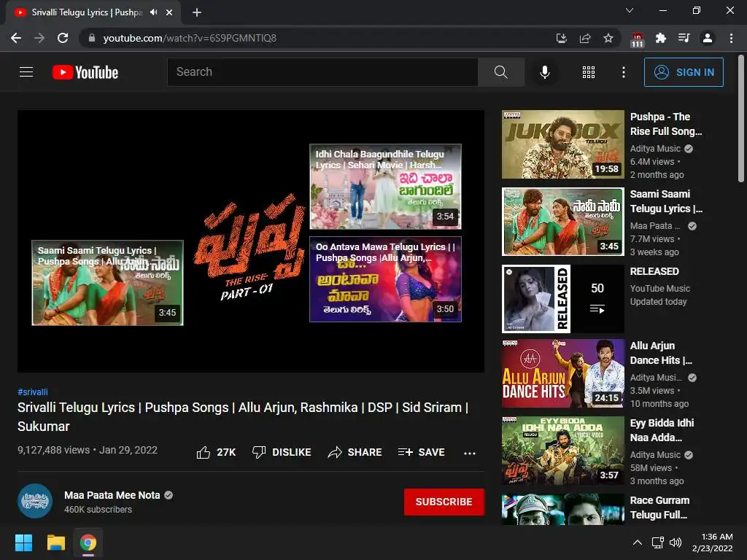This screenshot has height=560, width=747.
Task: Open the red extension badge 111
Action: 637,39
